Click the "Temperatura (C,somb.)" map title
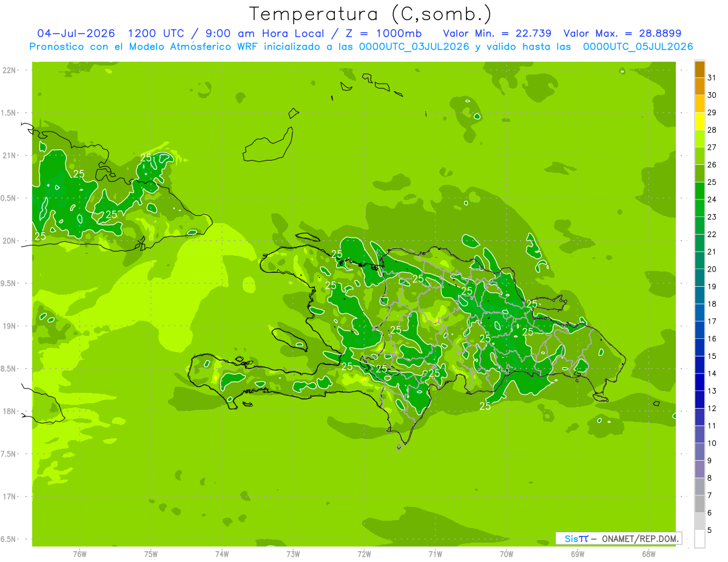 (x=370, y=14)
